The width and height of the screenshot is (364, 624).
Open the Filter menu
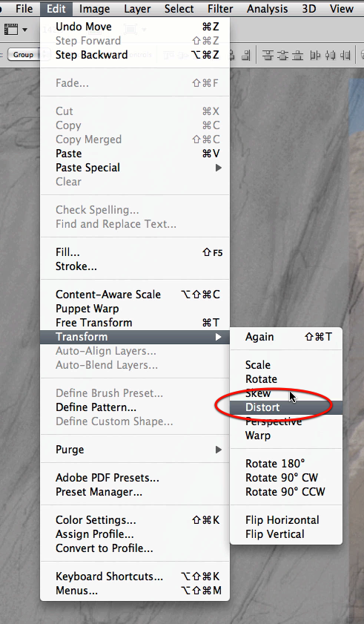coord(220,8)
